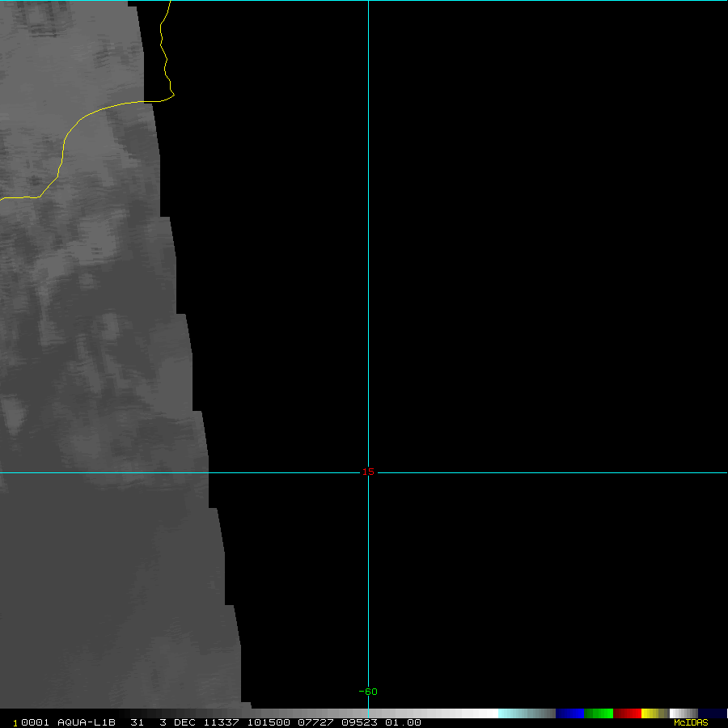The width and height of the screenshot is (728, 728).
Task: Select the dark red color bar segment
Action: [x=627, y=713]
